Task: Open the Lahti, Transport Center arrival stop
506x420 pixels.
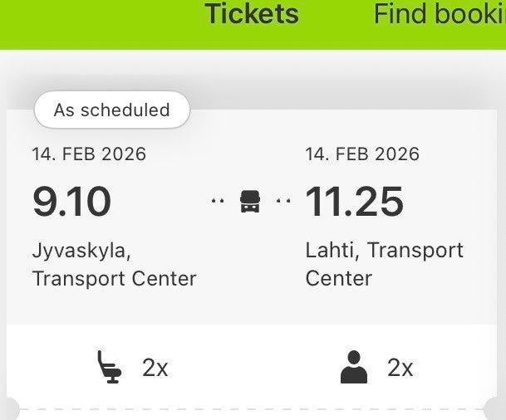Action: coord(384,264)
